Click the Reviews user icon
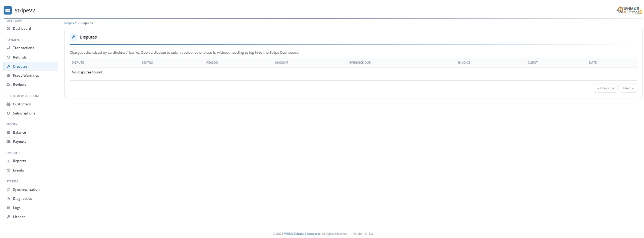 click(9, 85)
